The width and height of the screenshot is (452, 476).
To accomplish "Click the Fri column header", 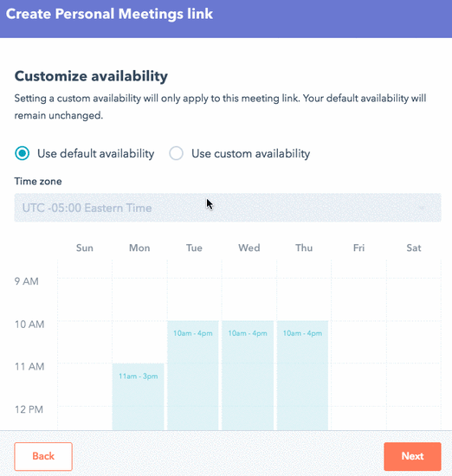I will pos(358,248).
